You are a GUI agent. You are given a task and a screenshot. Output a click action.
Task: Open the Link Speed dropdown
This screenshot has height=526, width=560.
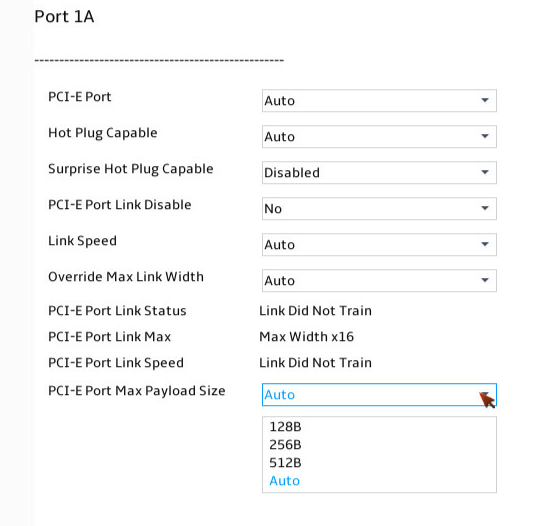[x=379, y=245]
